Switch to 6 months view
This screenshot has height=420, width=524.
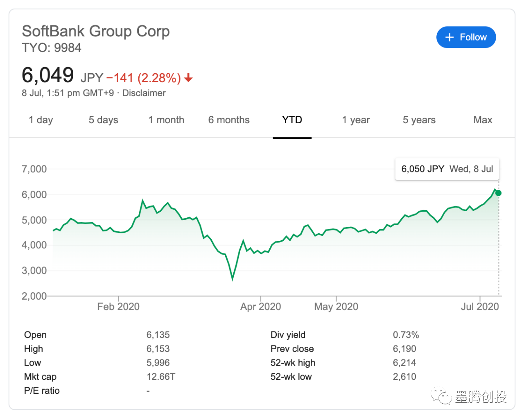click(x=229, y=120)
